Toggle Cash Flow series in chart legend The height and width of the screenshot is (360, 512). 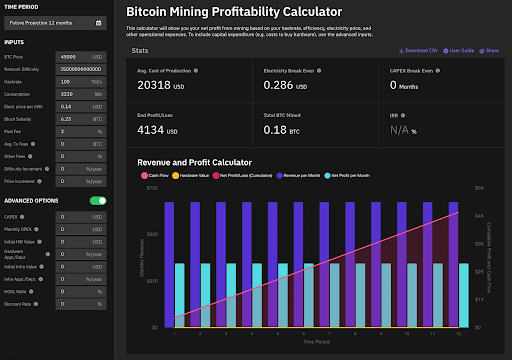(x=154, y=176)
